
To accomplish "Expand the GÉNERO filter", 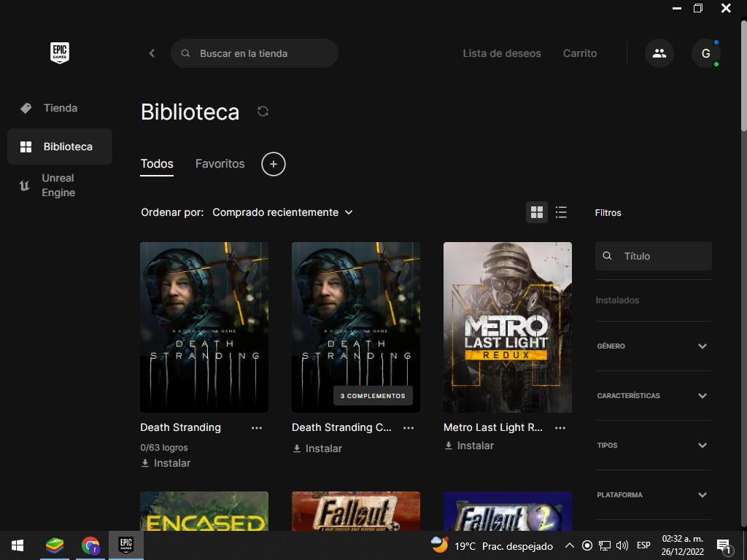I will [654, 346].
